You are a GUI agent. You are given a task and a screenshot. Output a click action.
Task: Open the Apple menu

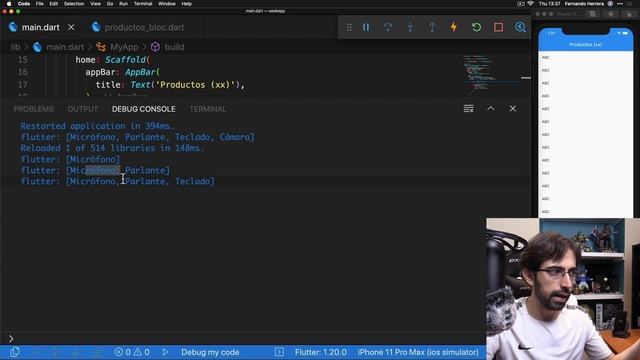click(x=9, y=4)
